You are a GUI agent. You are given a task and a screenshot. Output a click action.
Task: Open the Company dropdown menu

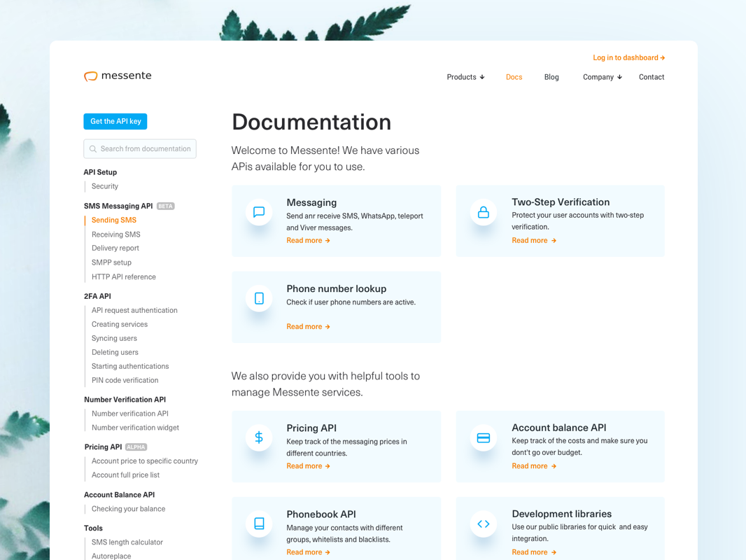602,77
